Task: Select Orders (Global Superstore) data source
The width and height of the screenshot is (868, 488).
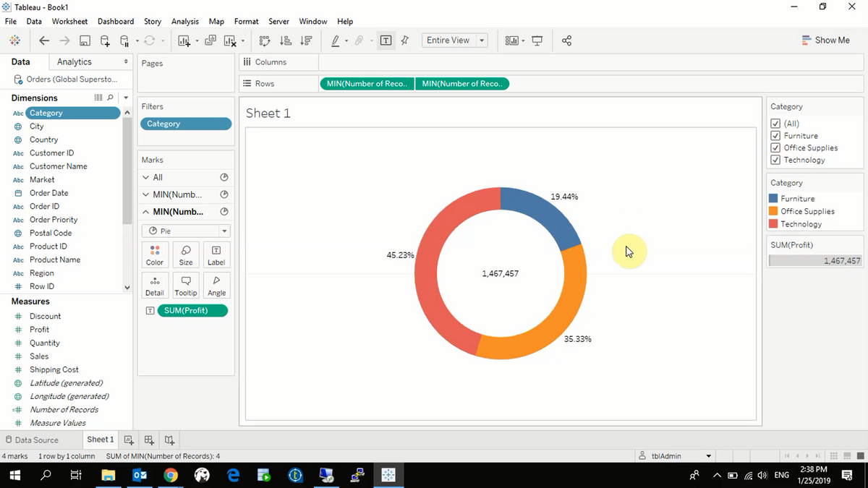Action: click(66, 80)
